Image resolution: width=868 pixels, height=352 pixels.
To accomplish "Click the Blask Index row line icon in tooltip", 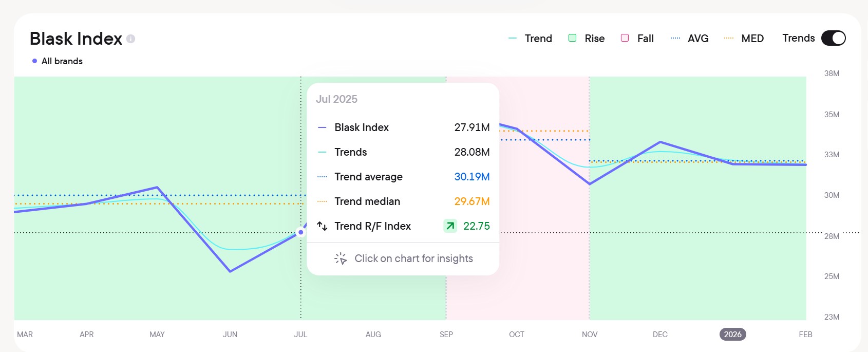I will tap(322, 127).
